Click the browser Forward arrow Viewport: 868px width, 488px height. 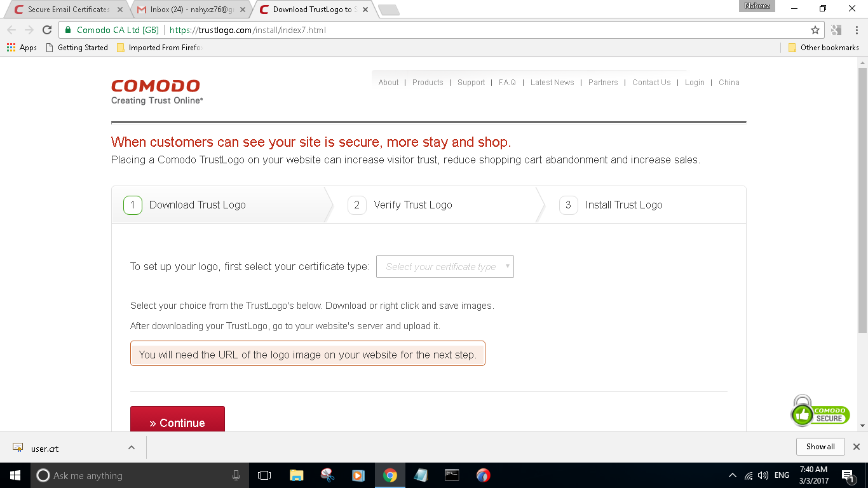(29, 30)
